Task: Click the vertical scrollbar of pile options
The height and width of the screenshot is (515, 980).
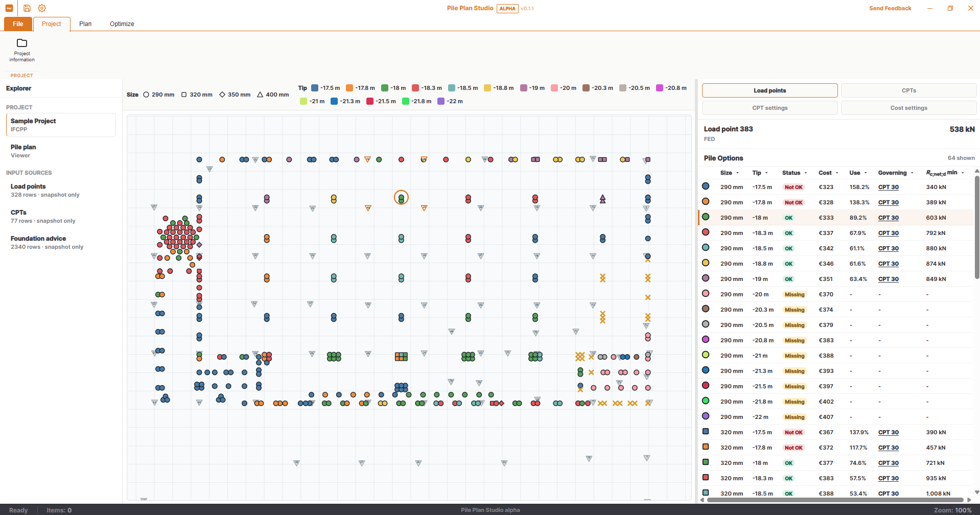Action: (977, 227)
